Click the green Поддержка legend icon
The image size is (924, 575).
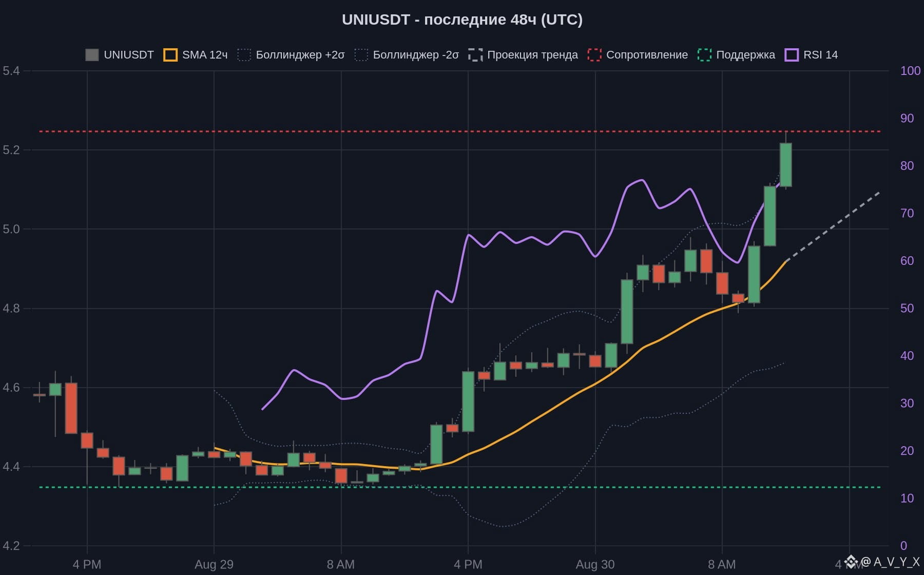(x=704, y=55)
